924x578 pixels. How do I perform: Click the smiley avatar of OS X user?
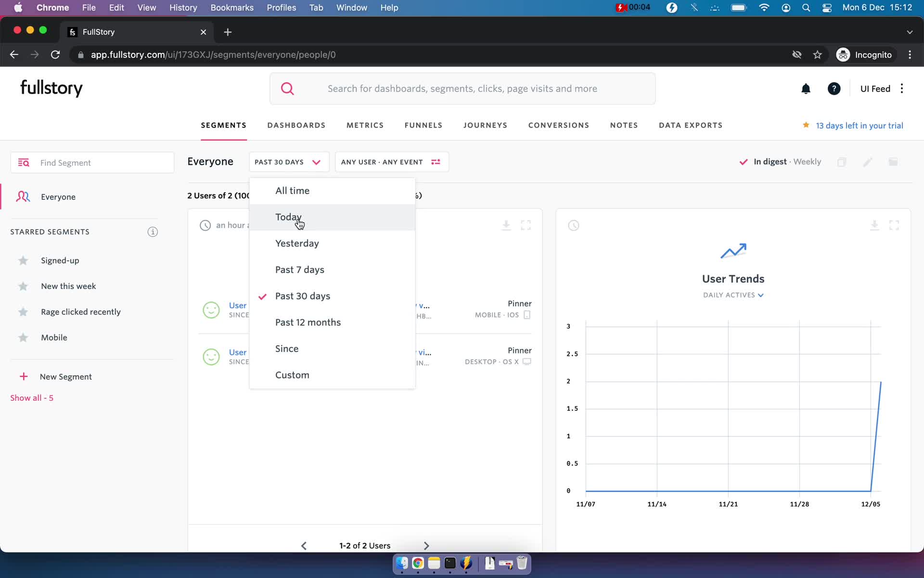211,357
